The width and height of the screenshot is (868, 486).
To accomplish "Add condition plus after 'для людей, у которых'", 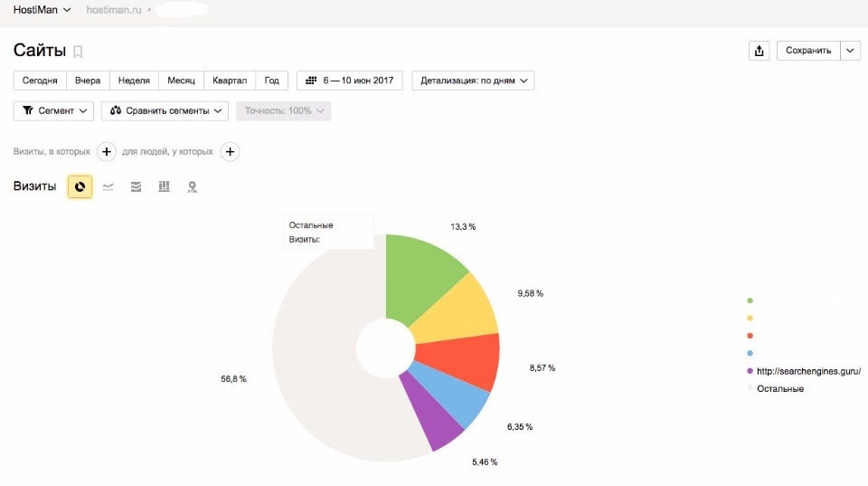I will pos(230,151).
